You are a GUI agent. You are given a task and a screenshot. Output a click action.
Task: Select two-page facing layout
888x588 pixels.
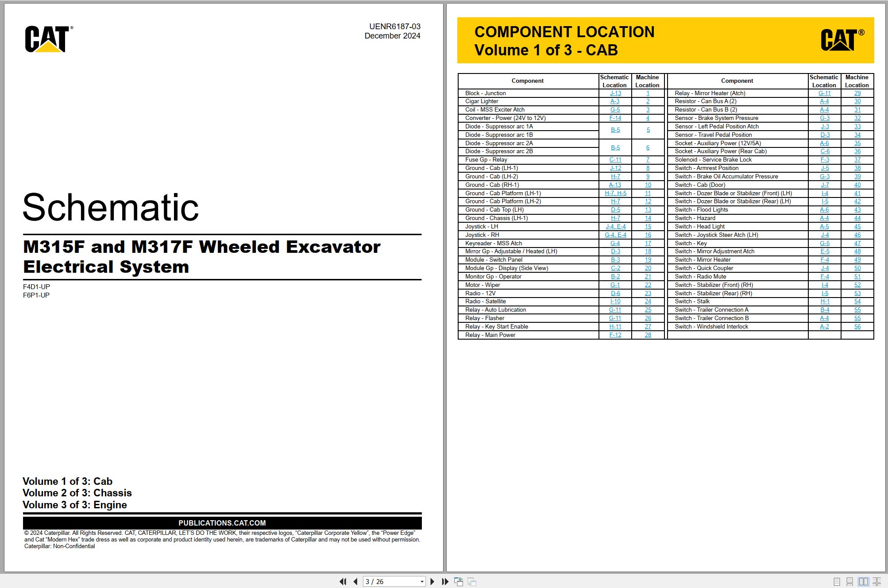click(x=863, y=582)
